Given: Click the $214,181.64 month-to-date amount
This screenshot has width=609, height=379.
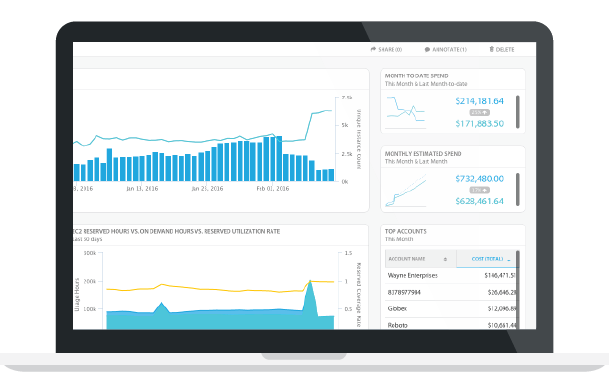Looking at the screenshot, I should (x=480, y=101).
